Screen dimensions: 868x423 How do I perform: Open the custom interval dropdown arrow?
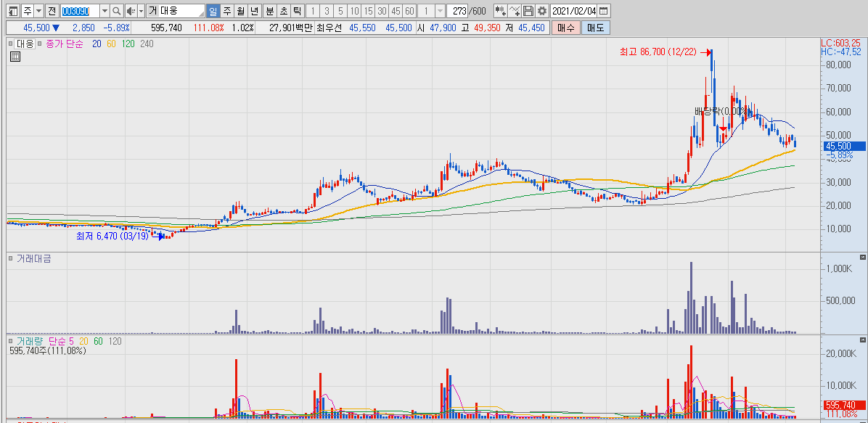point(440,10)
